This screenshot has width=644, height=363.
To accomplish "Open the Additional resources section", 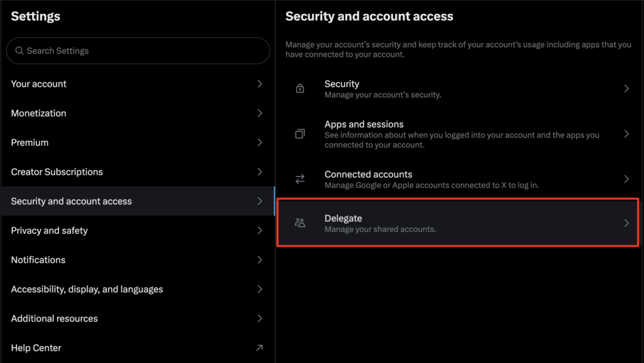I will 55,318.
